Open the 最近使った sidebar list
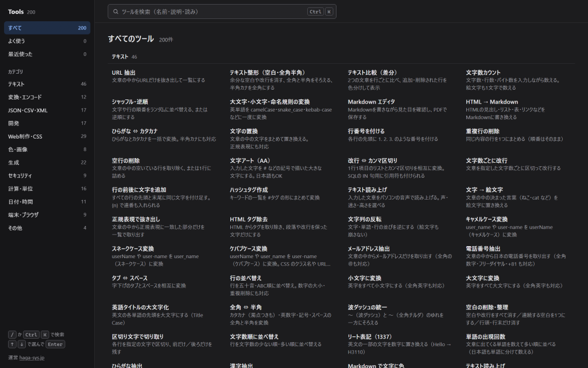Viewport: 588px width, 368px height. (x=47, y=54)
